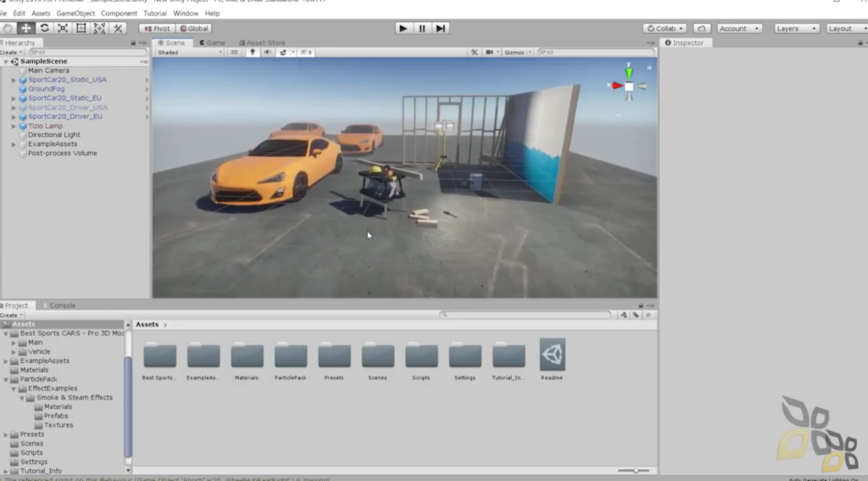This screenshot has height=481, width=868.
Task: Open the Account dropdown
Action: click(x=739, y=28)
